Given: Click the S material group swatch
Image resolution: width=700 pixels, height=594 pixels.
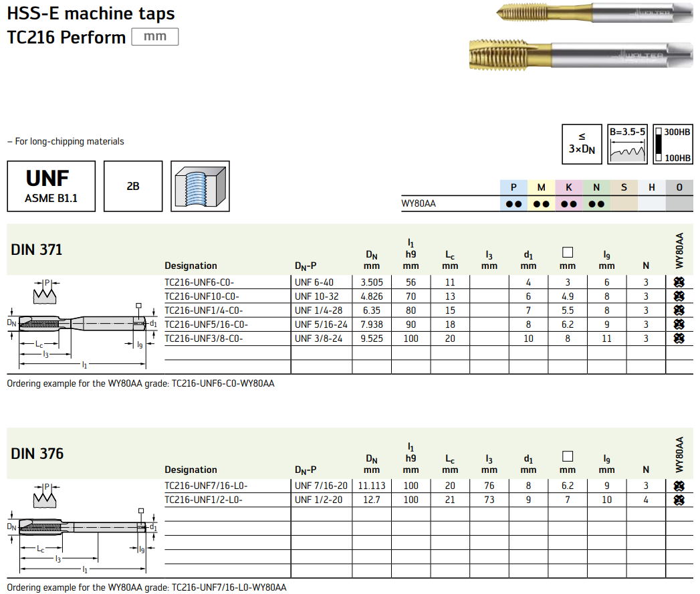Looking at the screenshot, I should pyautogui.click(x=624, y=187).
